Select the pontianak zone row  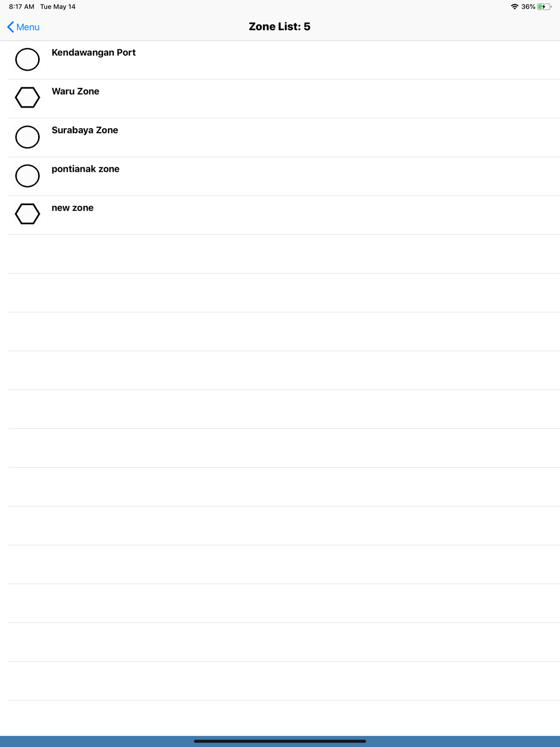[x=85, y=169]
